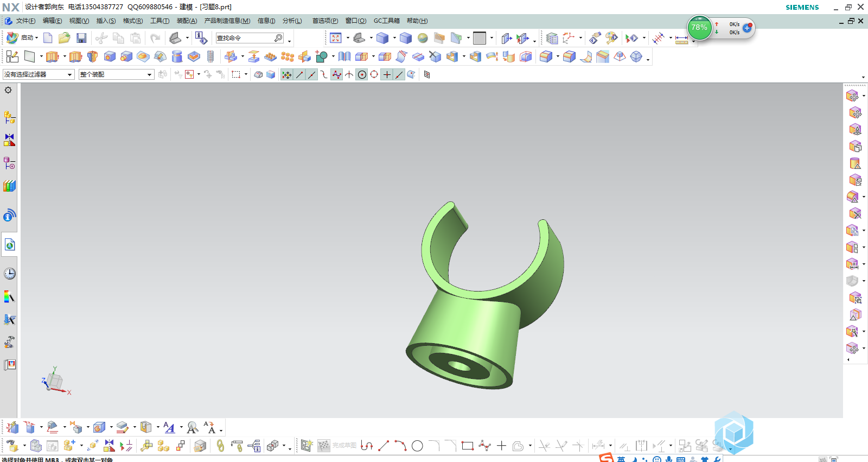The height and width of the screenshot is (462, 868).
Task: Click the 查找命令 command search field
Action: pyautogui.click(x=250, y=38)
